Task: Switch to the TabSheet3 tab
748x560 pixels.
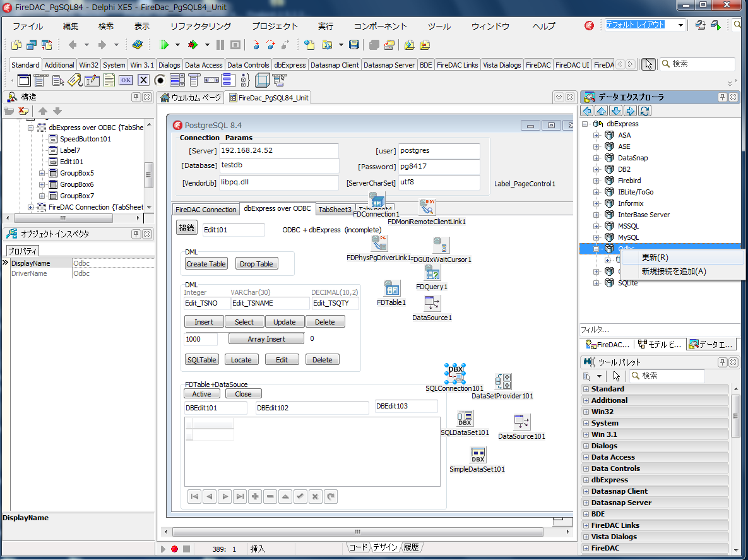Action: pyautogui.click(x=335, y=210)
